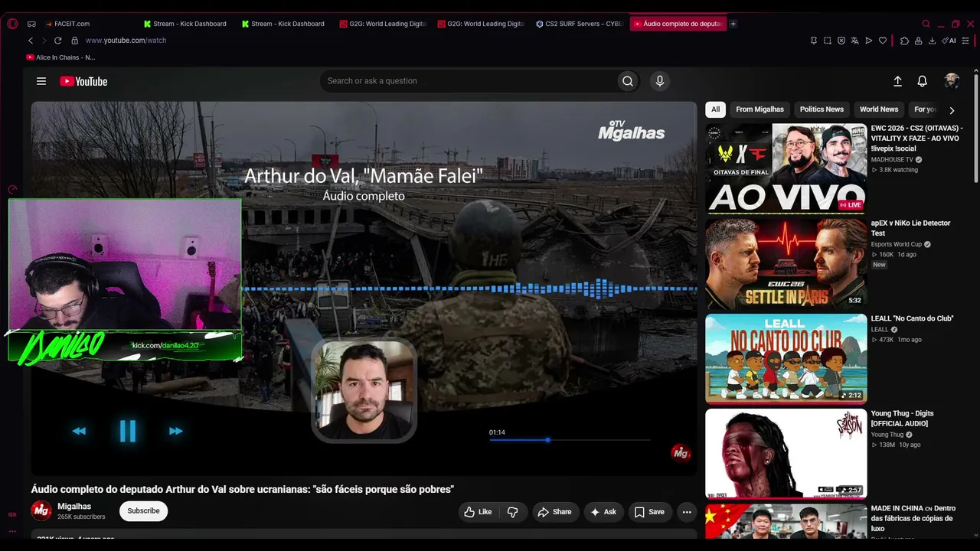Open the EWC 2026 AO VIVO thumbnail
Screen dimensions: 980x551
click(786, 168)
